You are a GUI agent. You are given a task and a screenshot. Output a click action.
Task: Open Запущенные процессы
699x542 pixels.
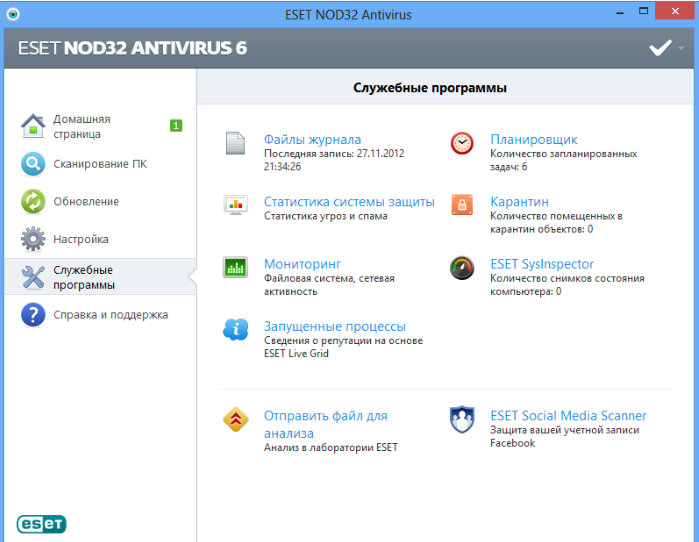[335, 327]
